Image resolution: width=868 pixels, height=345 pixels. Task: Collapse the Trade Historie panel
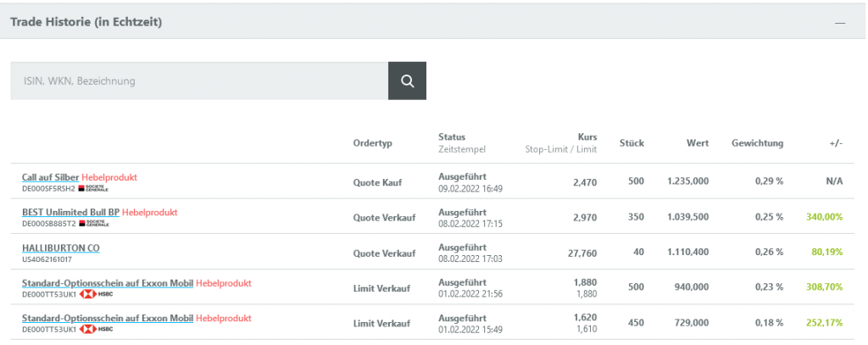coord(840,23)
